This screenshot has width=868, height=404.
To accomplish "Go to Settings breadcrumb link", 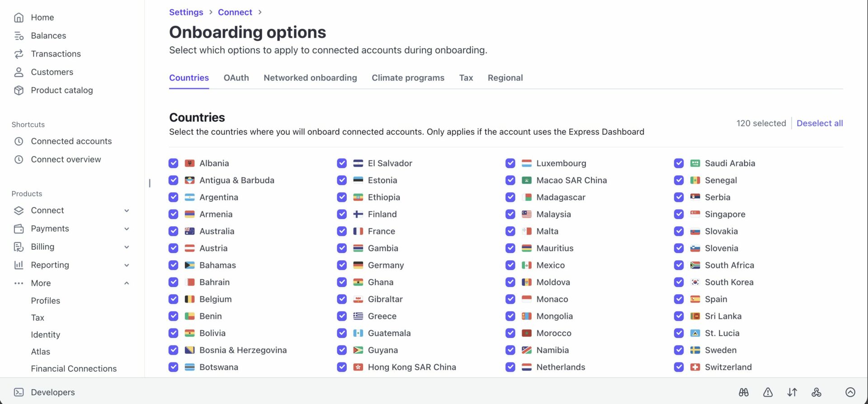I will (x=186, y=12).
